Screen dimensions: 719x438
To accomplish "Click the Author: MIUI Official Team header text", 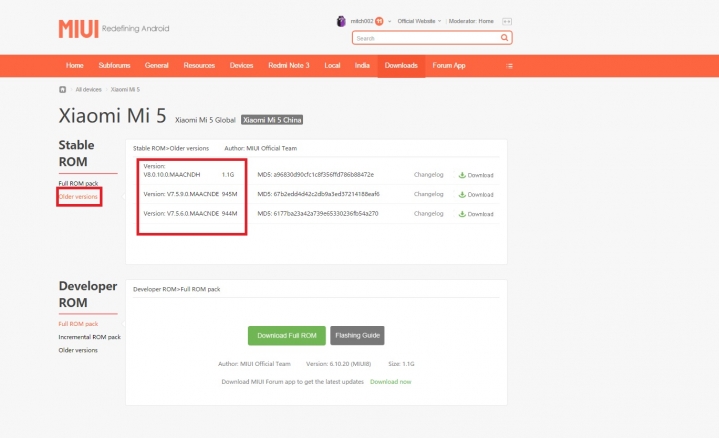I will 260,148.
